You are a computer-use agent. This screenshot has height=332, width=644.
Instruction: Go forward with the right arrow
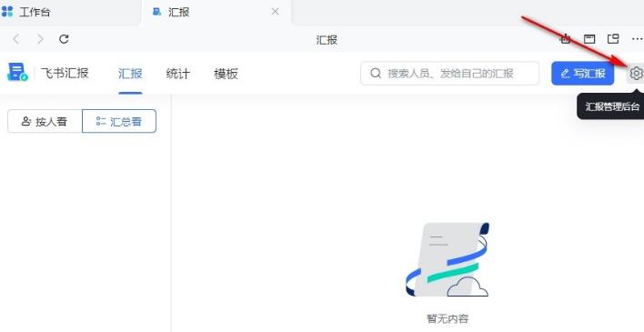point(40,39)
